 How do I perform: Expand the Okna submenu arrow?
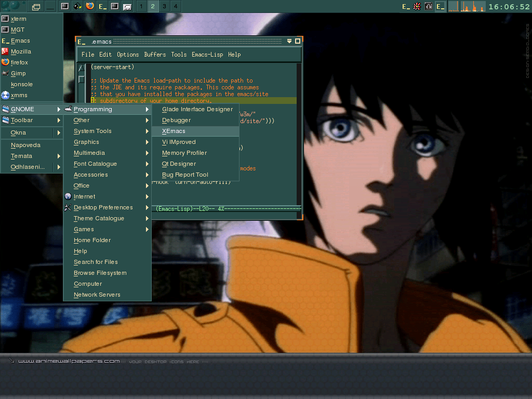point(58,132)
